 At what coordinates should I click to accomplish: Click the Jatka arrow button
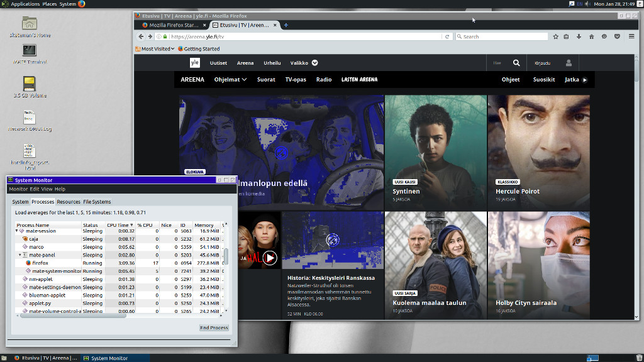pyautogui.click(x=585, y=80)
